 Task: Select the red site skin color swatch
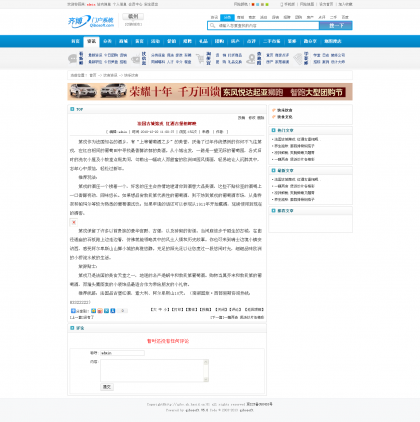coord(253,4)
